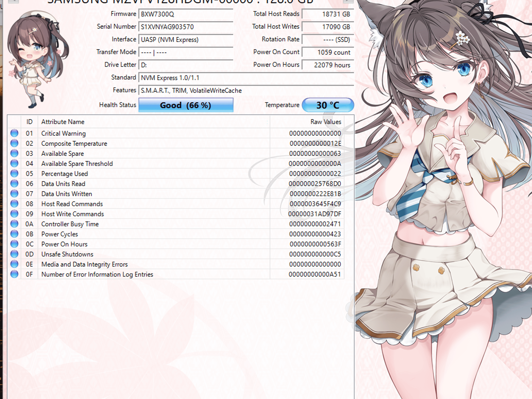Select raw value 0000003645F4C9
This screenshot has height=399, width=532.
pos(315,204)
